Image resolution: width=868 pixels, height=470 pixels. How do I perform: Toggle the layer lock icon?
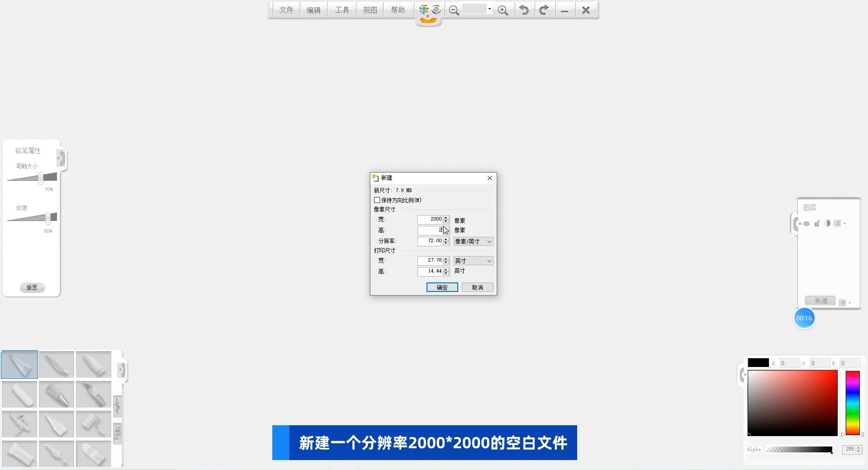pos(817,224)
